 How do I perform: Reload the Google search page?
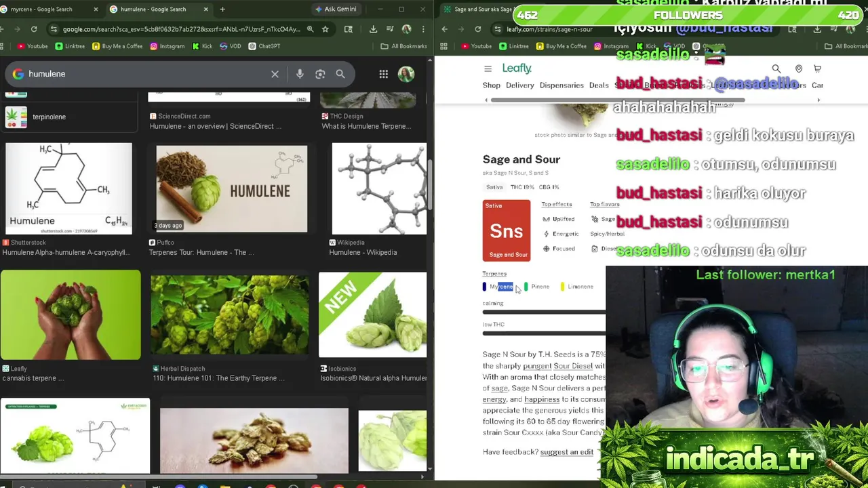click(34, 29)
